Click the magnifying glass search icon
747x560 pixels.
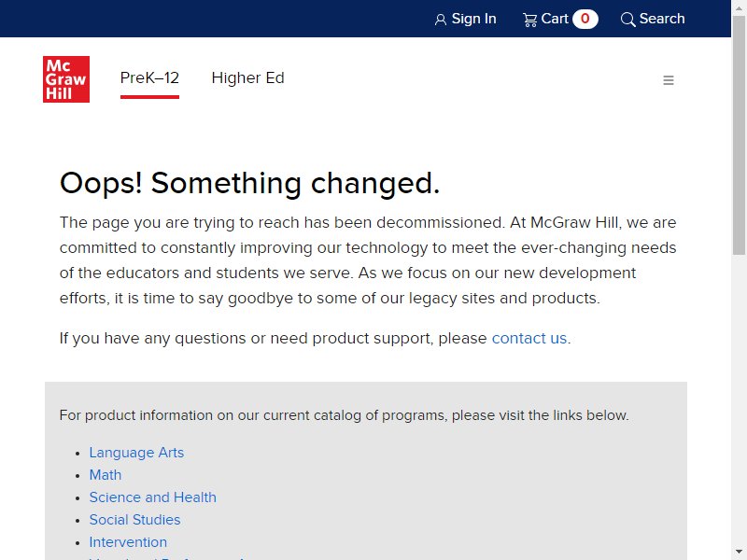coord(627,20)
